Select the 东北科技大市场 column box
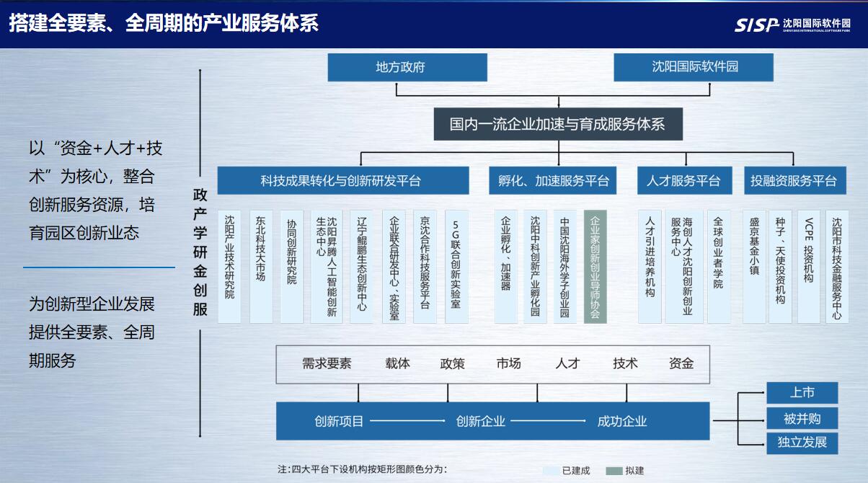The image size is (868, 483). pos(261,267)
